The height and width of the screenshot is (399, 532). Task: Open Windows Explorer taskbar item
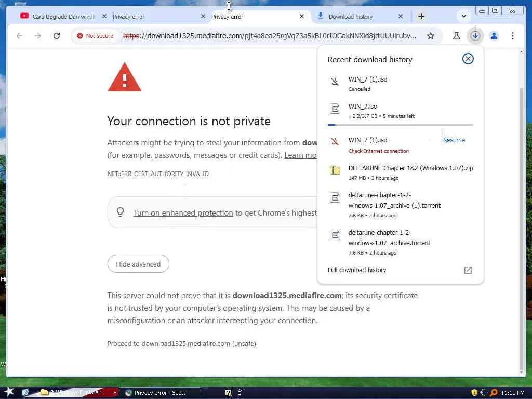click(75, 393)
